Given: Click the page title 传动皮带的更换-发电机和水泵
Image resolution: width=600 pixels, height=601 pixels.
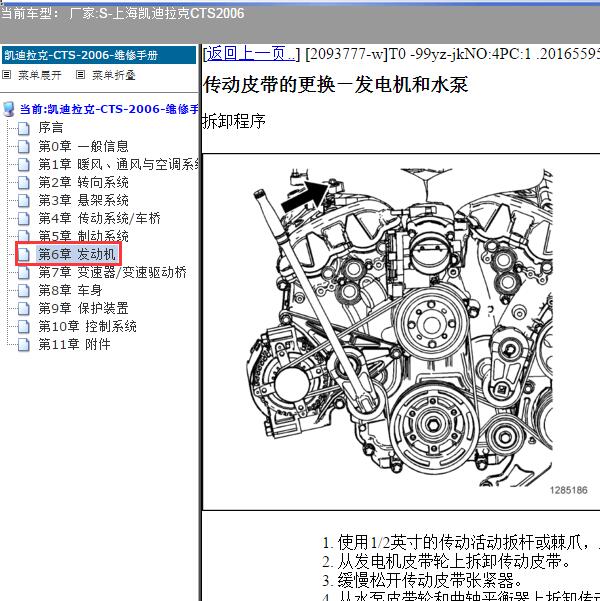Looking at the screenshot, I should coord(335,84).
